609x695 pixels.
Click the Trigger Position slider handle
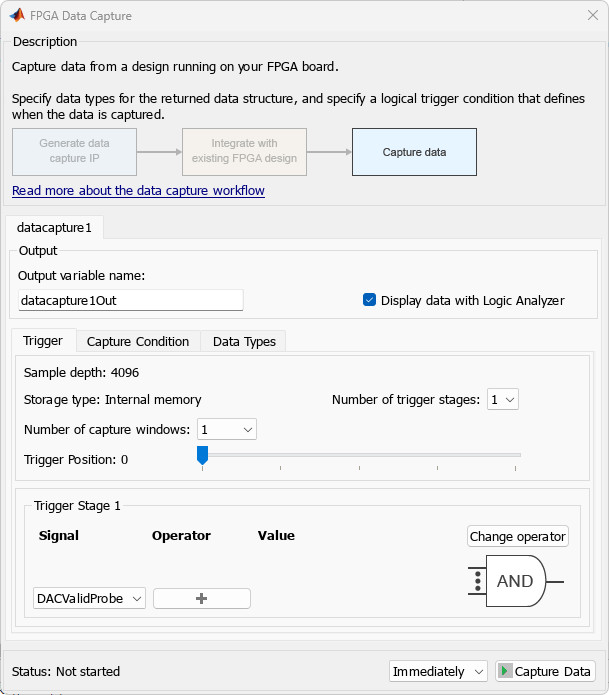pos(202,456)
